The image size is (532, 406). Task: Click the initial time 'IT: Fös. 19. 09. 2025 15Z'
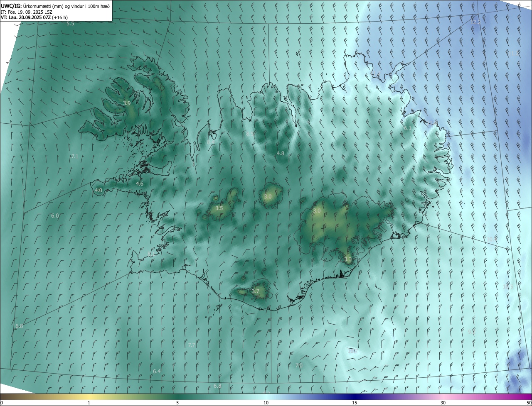(x=27, y=12)
